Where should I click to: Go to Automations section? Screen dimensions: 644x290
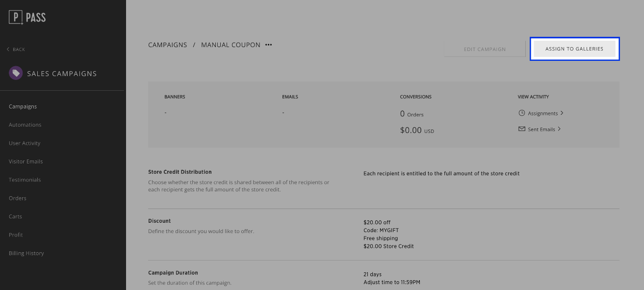tap(25, 125)
